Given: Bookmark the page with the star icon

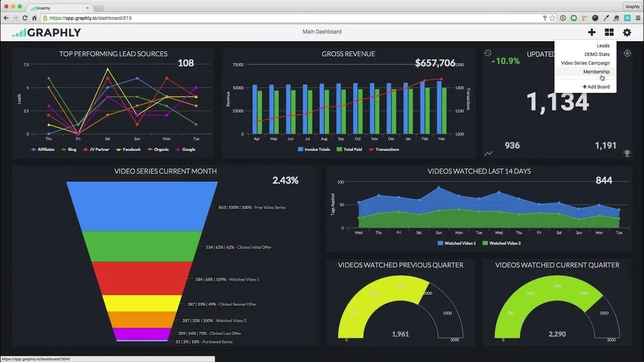Looking at the screenshot, I should click(x=552, y=18).
